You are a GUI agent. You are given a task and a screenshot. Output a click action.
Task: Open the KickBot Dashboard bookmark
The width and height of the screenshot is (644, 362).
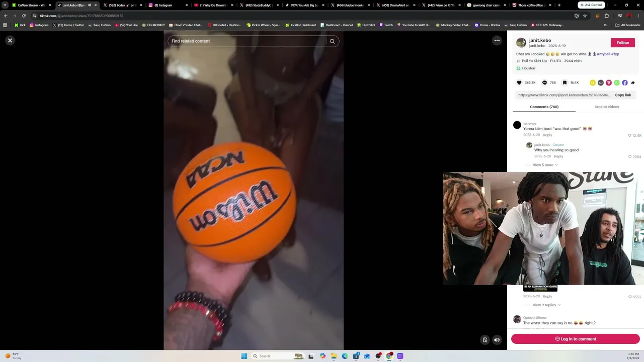(x=301, y=25)
